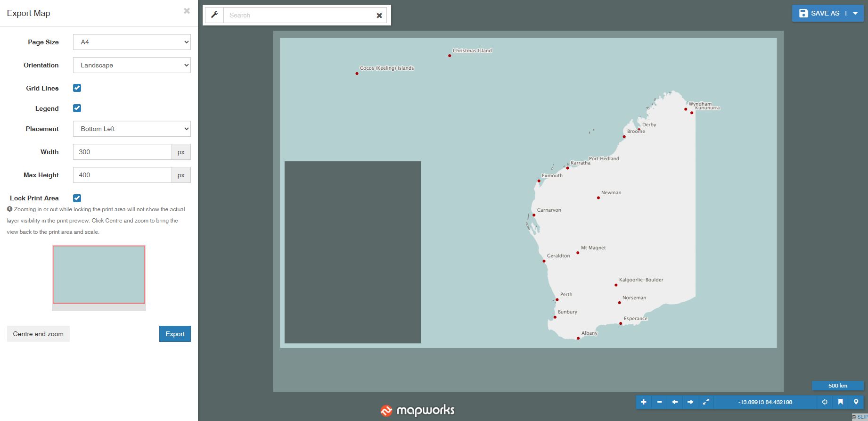Image resolution: width=868 pixels, height=421 pixels.
Task: Open the Orientation dropdown
Action: 132,65
